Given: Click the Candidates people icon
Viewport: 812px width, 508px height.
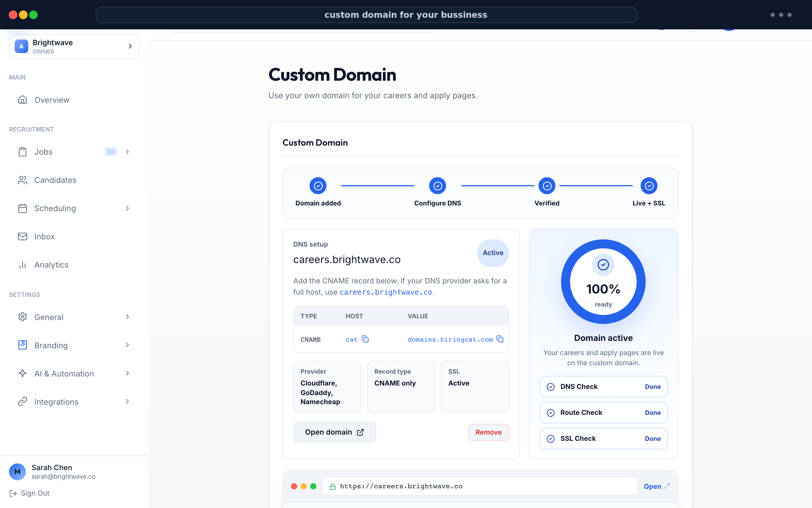Looking at the screenshot, I should click(x=23, y=180).
